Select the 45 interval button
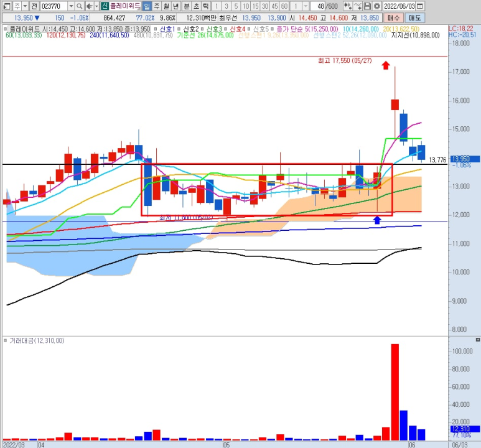 [275, 6]
